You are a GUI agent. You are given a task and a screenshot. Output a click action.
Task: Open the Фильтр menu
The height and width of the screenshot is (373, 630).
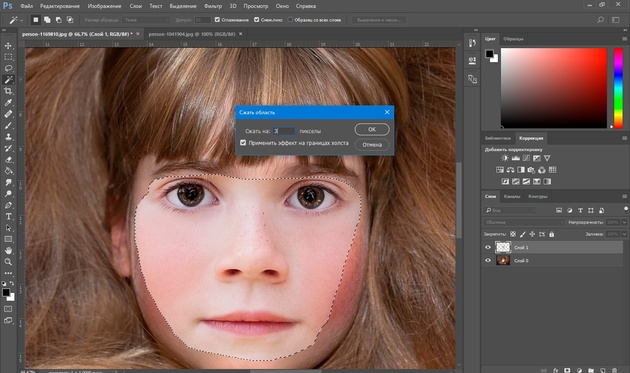click(213, 6)
